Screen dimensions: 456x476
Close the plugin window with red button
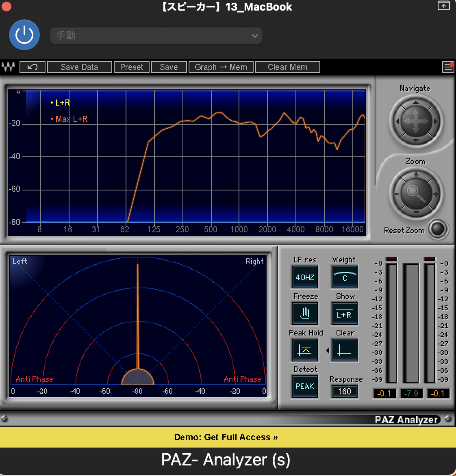point(6,6)
